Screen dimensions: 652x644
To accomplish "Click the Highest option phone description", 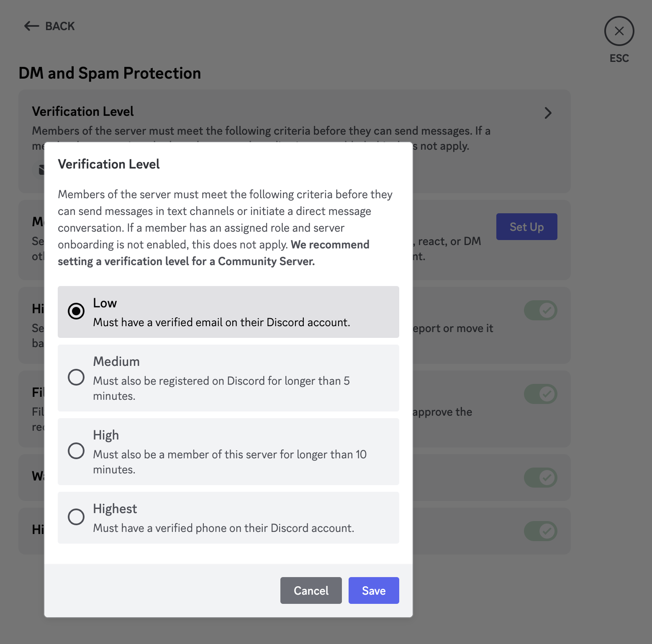I will coord(223,528).
